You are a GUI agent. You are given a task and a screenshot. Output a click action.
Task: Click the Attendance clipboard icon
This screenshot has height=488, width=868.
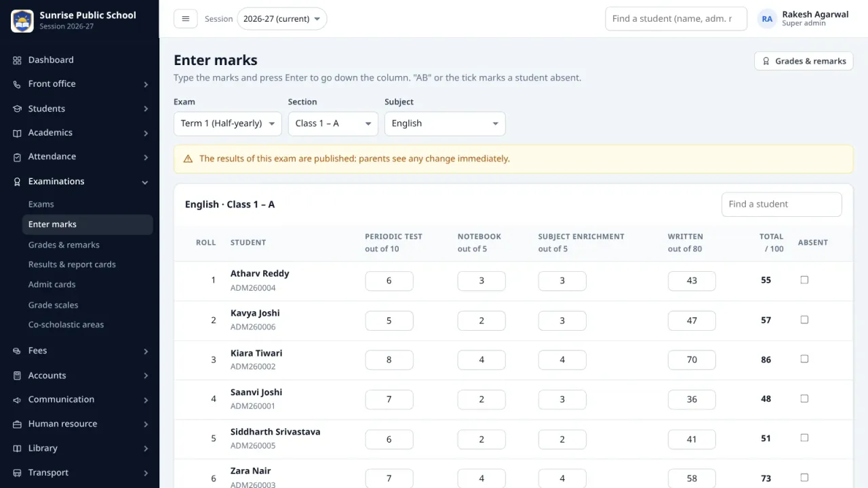point(17,157)
